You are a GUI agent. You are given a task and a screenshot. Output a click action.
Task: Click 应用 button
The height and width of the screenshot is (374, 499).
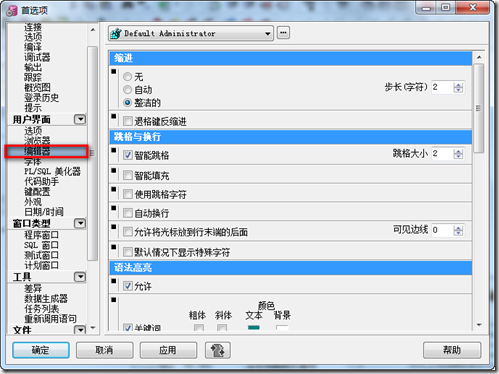(x=168, y=350)
